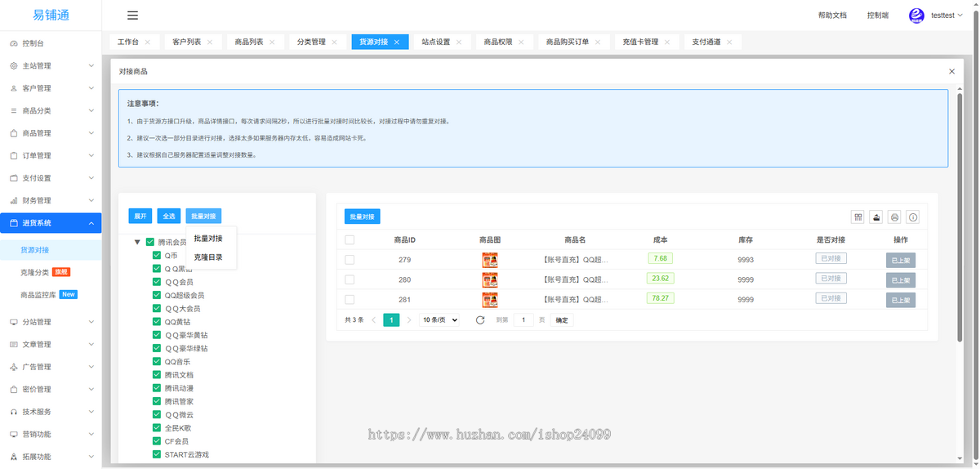Check the row for product ID 281
Image resolution: width=980 pixels, height=469 pixels.
pyautogui.click(x=350, y=299)
